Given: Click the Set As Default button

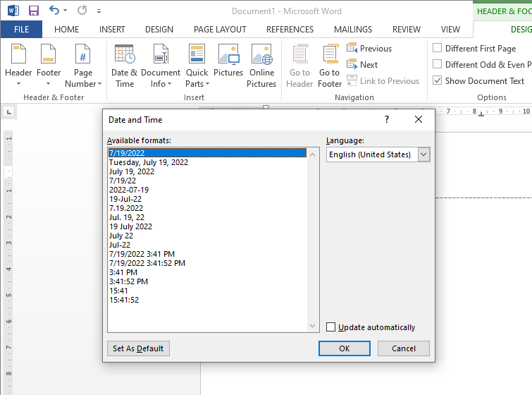Looking at the screenshot, I should (138, 348).
